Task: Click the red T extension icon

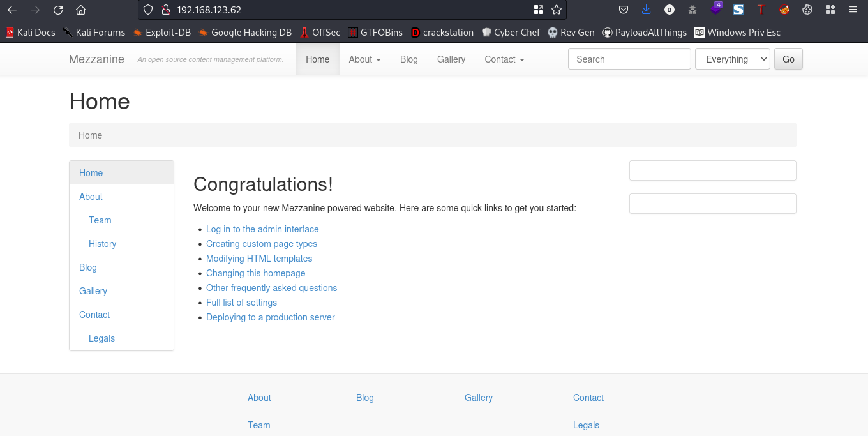Action: [x=761, y=10]
